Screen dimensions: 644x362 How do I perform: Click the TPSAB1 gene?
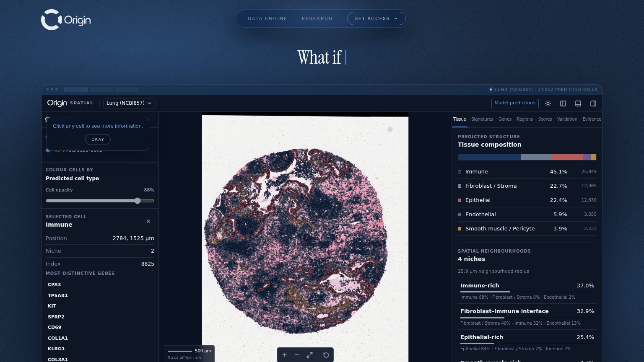(58, 295)
